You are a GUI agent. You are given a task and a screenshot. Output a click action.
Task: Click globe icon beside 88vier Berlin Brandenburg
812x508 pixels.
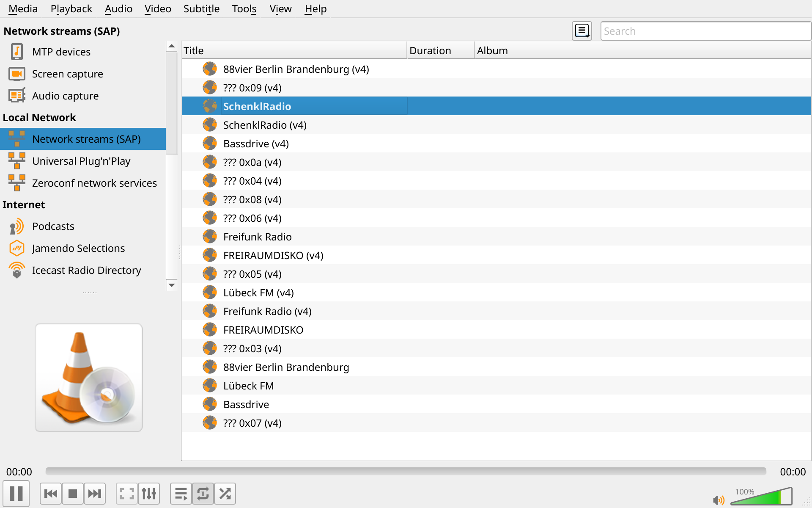210,367
